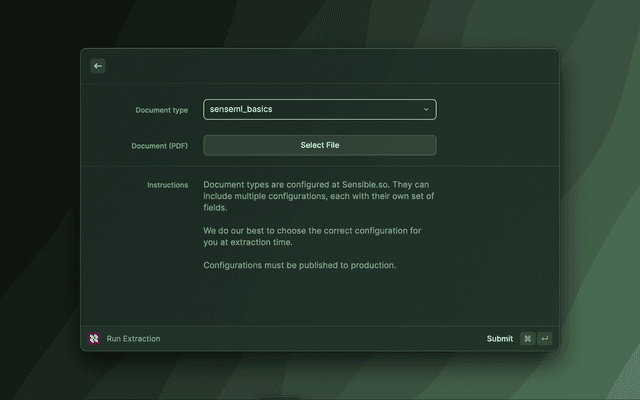Click the Command key symbol icon
The width and height of the screenshot is (640, 400).
527,339
